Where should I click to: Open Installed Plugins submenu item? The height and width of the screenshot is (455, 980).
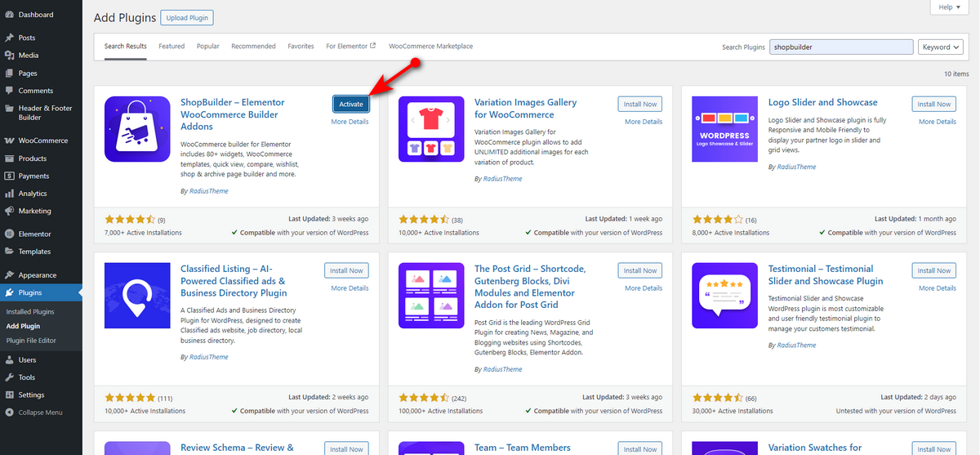click(x=30, y=312)
